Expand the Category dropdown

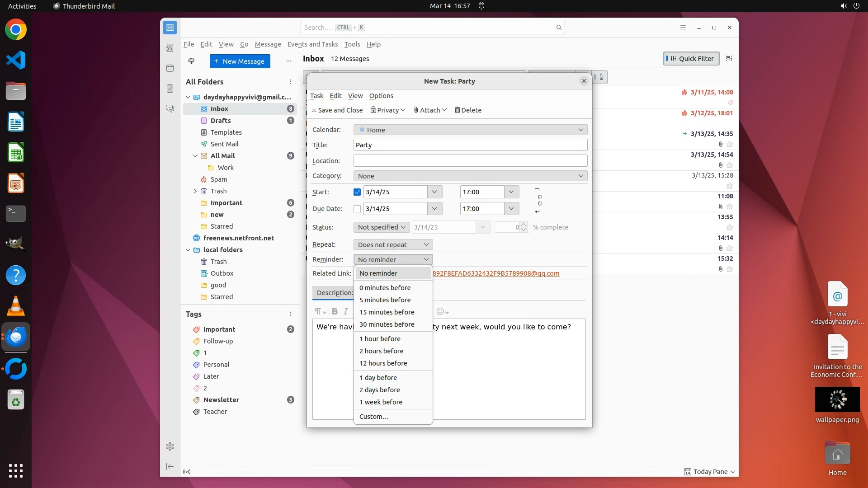pyautogui.click(x=470, y=176)
